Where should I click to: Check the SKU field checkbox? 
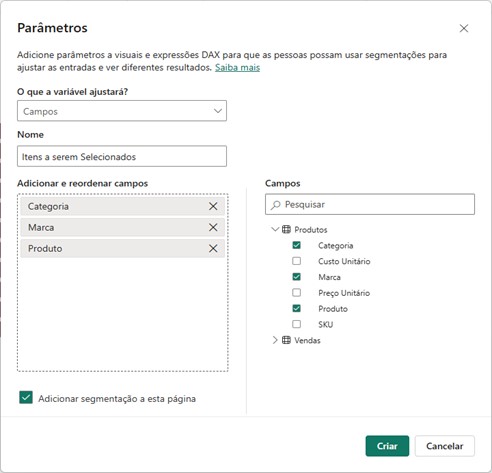click(x=296, y=324)
